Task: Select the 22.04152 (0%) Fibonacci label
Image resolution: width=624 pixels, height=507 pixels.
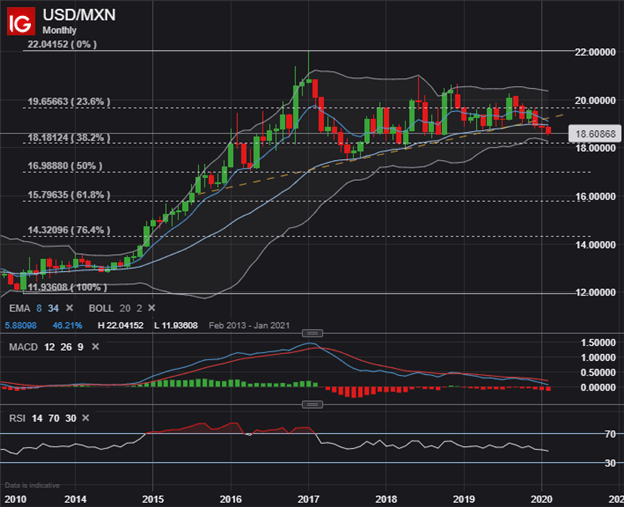Action: coord(62,44)
